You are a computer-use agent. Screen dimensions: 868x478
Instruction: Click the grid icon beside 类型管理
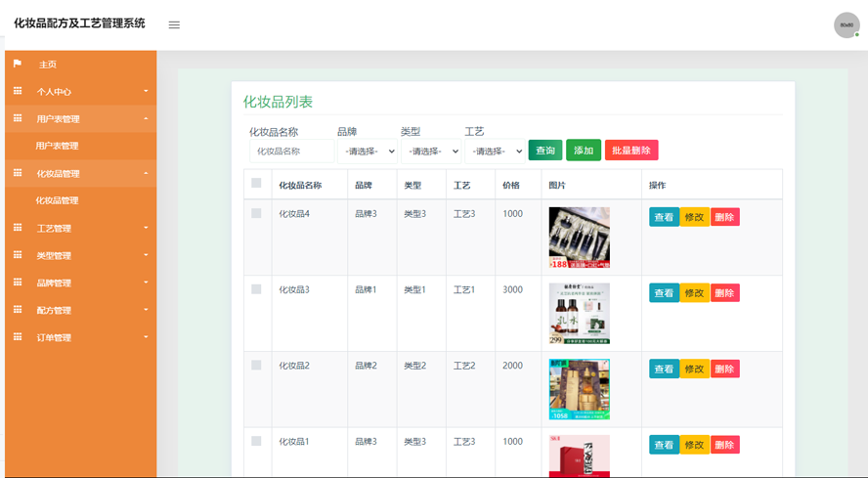[x=18, y=255]
